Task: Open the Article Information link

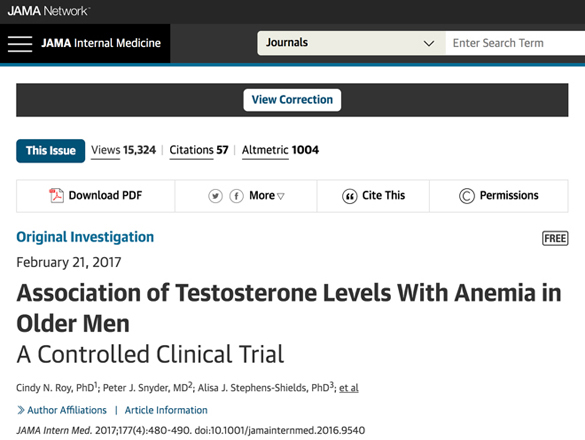Action: pyautogui.click(x=166, y=410)
